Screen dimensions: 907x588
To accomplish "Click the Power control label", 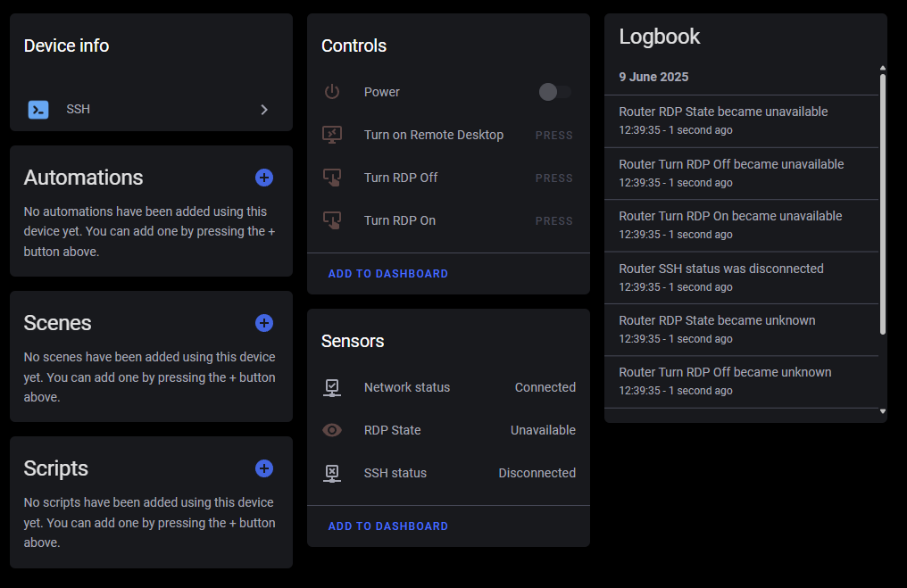I will (x=382, y=92).
